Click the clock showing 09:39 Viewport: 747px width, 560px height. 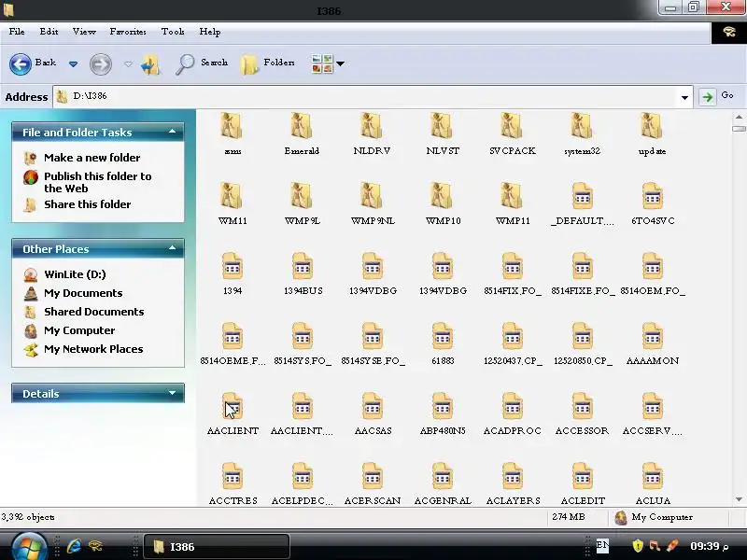[x=710, y=546]
